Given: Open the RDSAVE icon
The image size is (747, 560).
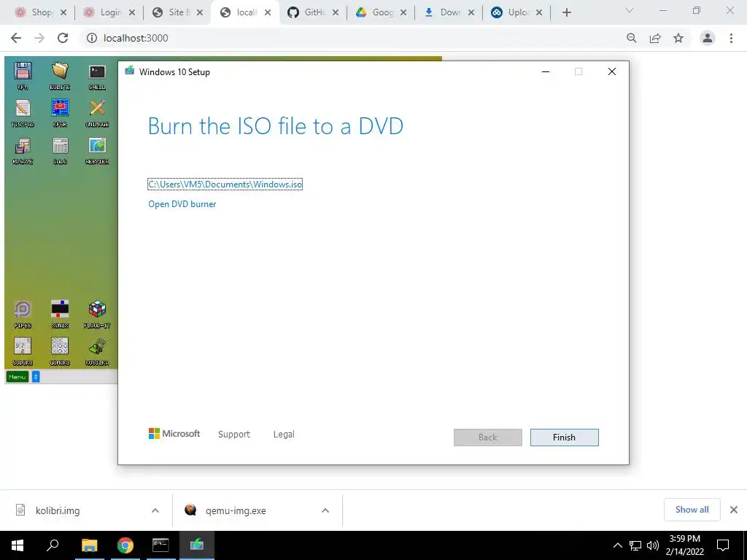Looking at the screenshot, I should tap(23, 150).
